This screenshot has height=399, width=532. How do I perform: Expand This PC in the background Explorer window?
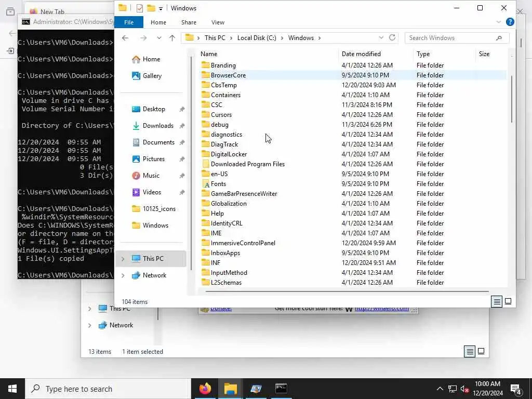click(x=89, y=309)
